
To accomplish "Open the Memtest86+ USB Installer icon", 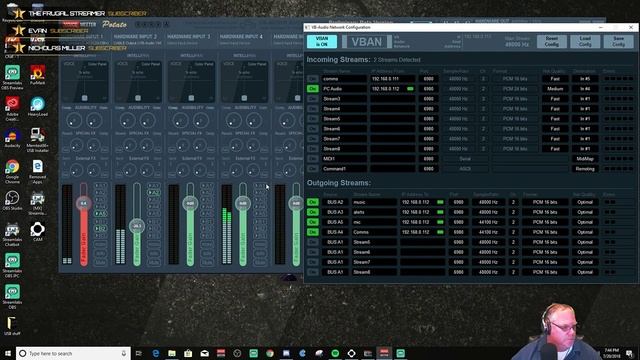I will click(x=38, y=140).
